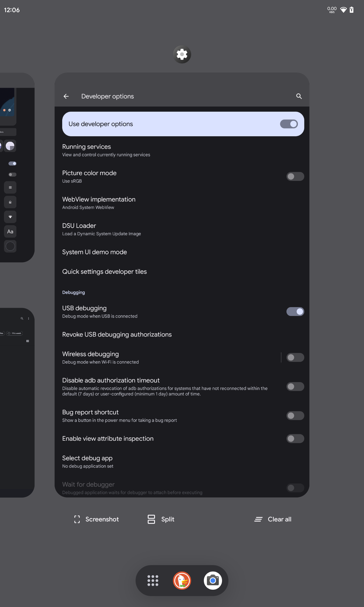Open WebView implementation setting
This screenshot has height=607, width=364.
pyautogui.click(x=99, y=203)
